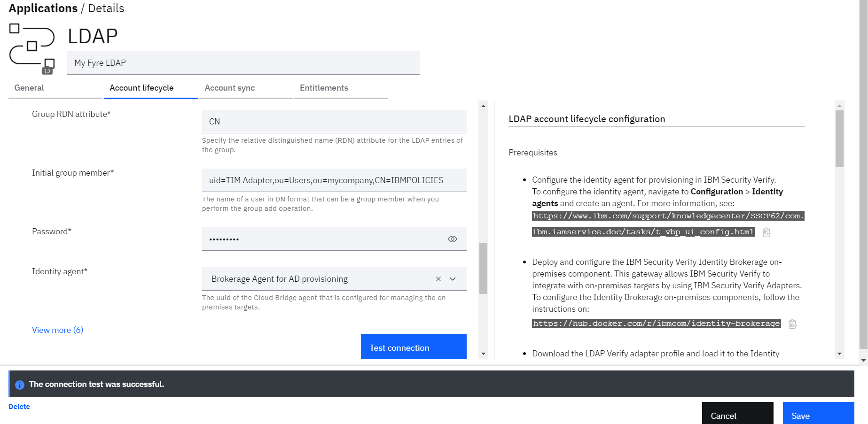
Task: Click the camera icon to change the image
Action: (x=47, y=70)
